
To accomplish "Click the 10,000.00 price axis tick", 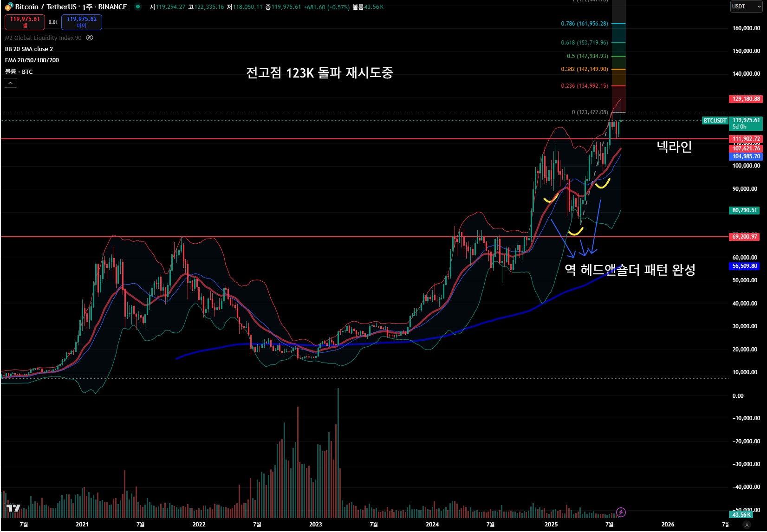I will tap(745, 372).
